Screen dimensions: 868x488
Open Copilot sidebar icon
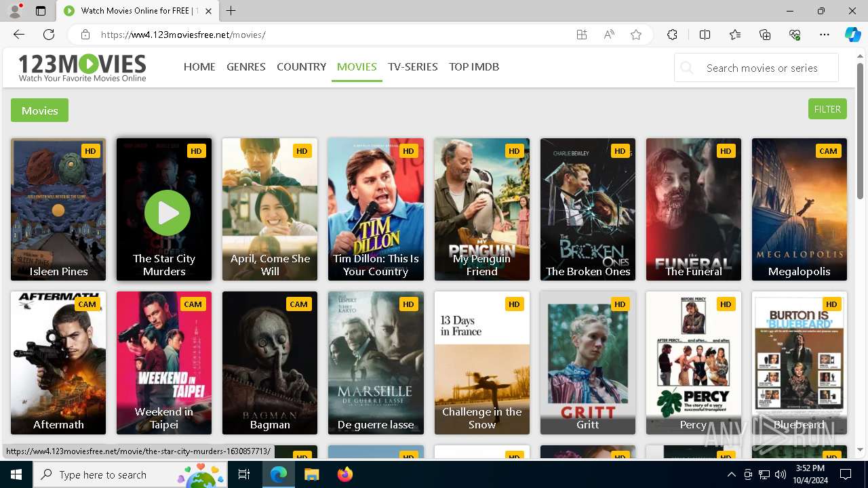coord(852,35)
